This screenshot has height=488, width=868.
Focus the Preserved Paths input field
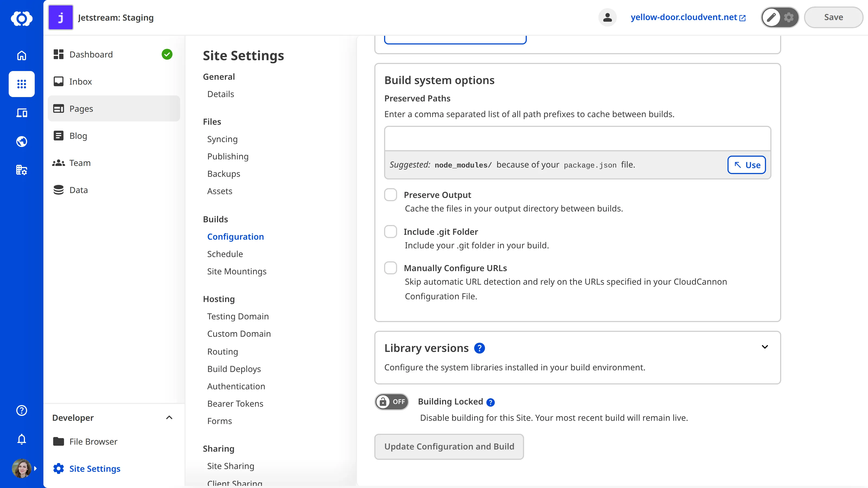coord(577,139)
